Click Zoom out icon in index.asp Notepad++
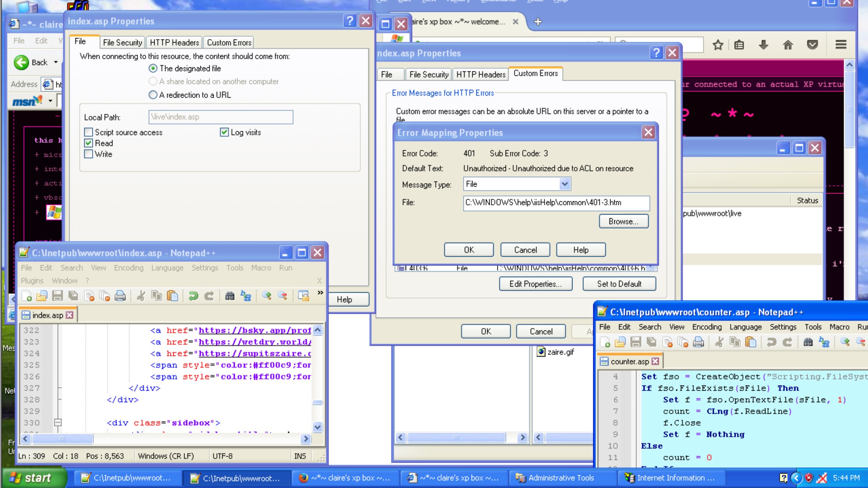Viewport: 868px width, 488px height. click(283, 296)
